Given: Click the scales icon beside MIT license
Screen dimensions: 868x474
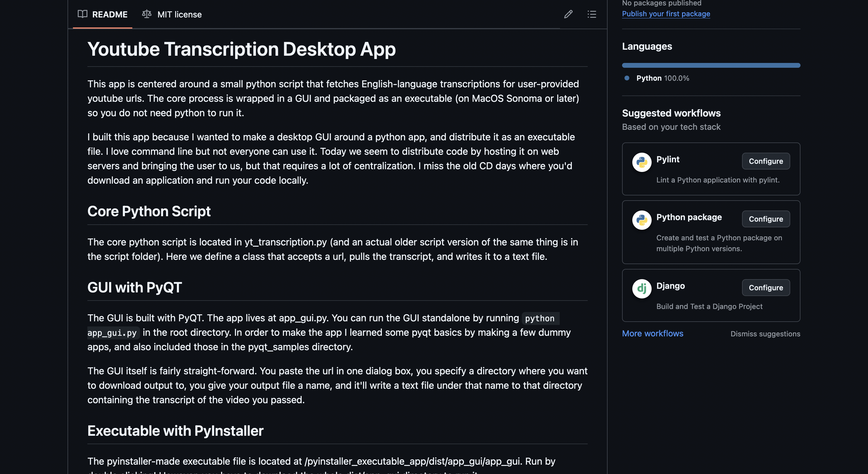Looking at the screenshot, I should (146, 14).
